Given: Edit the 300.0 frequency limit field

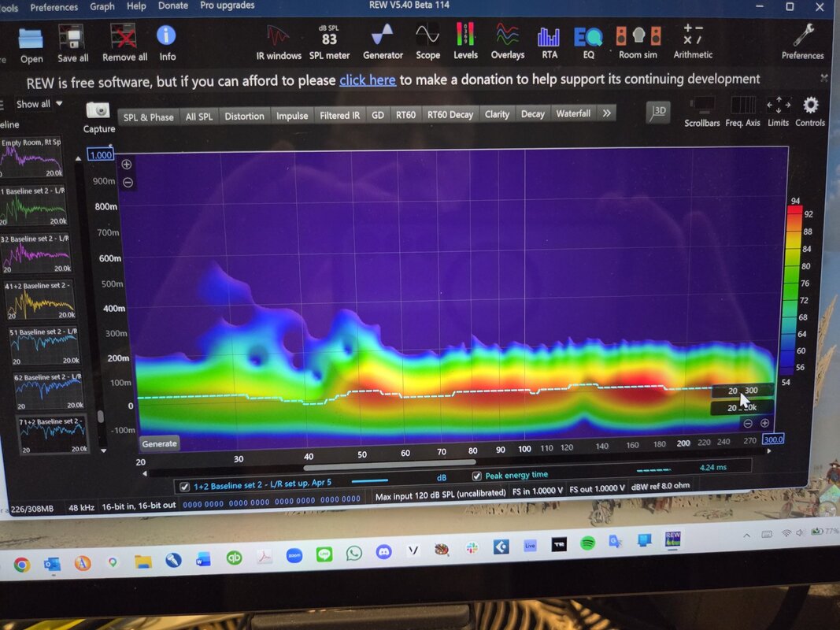Looking at the screenshot, I should 772,439.
